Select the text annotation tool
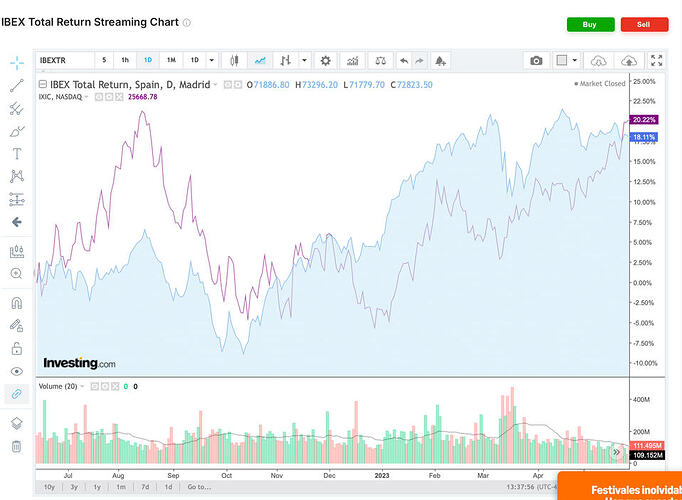Image resolution: width=682 pixels, height=500 pixels. [17, 153]
